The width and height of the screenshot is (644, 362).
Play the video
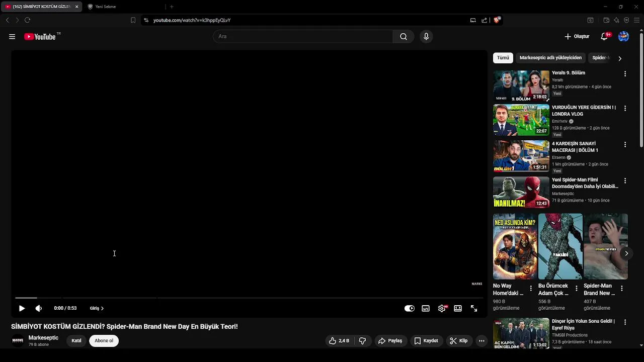coord(22,308)
